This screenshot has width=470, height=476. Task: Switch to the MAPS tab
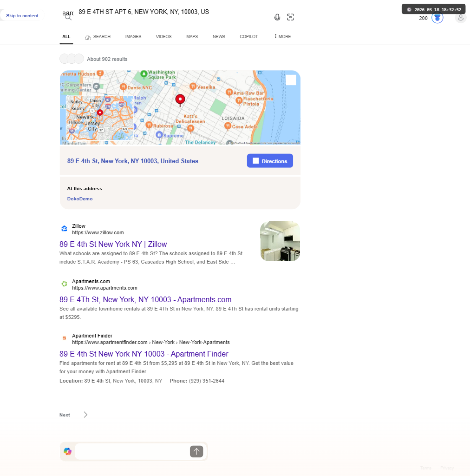tap(192, 36)
